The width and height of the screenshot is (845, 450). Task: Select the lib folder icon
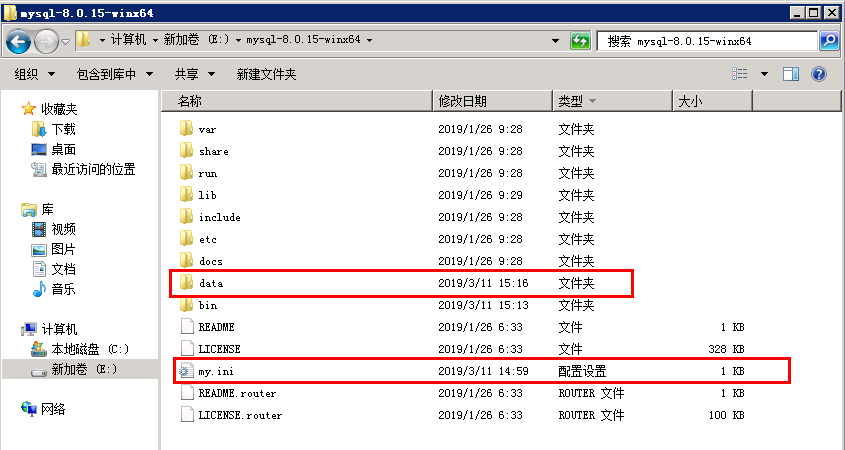click(186, 195)
